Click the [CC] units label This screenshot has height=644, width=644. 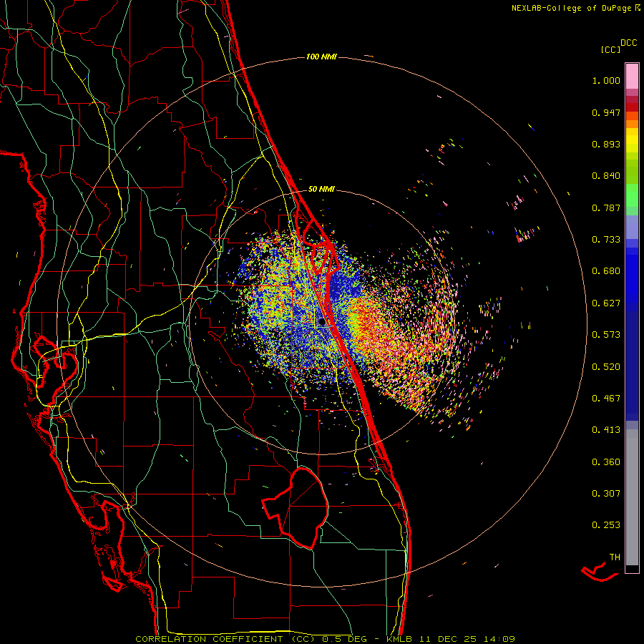point(610,49)
